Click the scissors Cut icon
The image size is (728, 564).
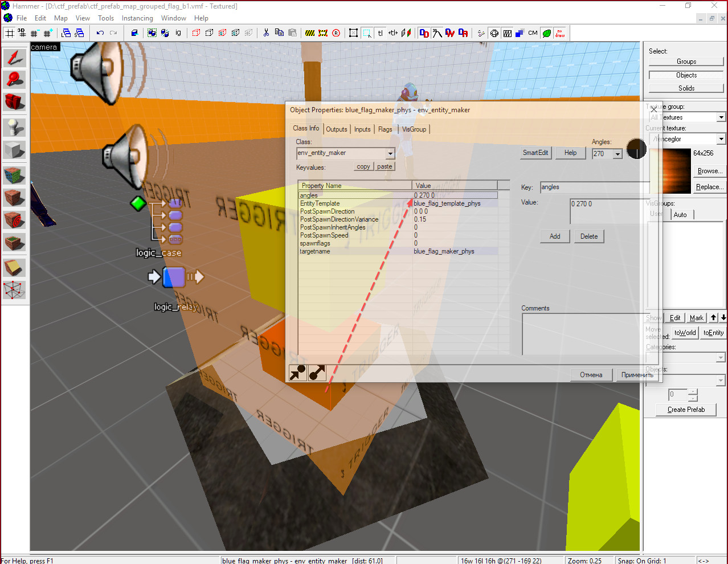(266, 33)
